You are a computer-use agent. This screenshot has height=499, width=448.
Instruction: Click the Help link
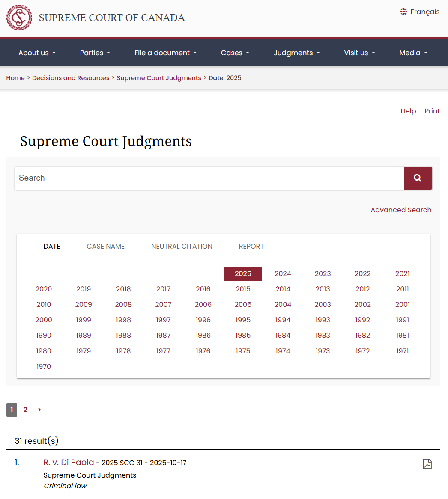[x=408, y=111]
